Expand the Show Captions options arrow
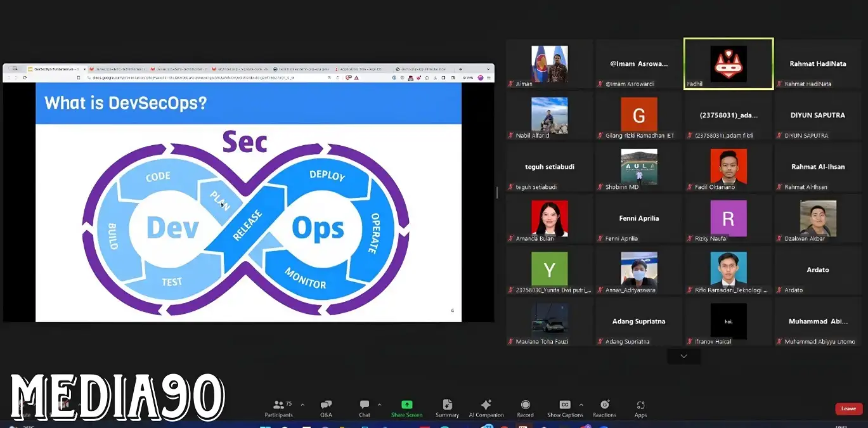 pyautogui.click(x=581, y=405)
